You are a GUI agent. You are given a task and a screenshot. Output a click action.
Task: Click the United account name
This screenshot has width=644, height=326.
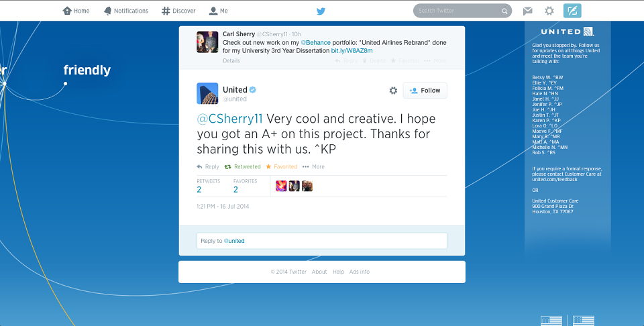pyautogui.click(x=235, y=90)
